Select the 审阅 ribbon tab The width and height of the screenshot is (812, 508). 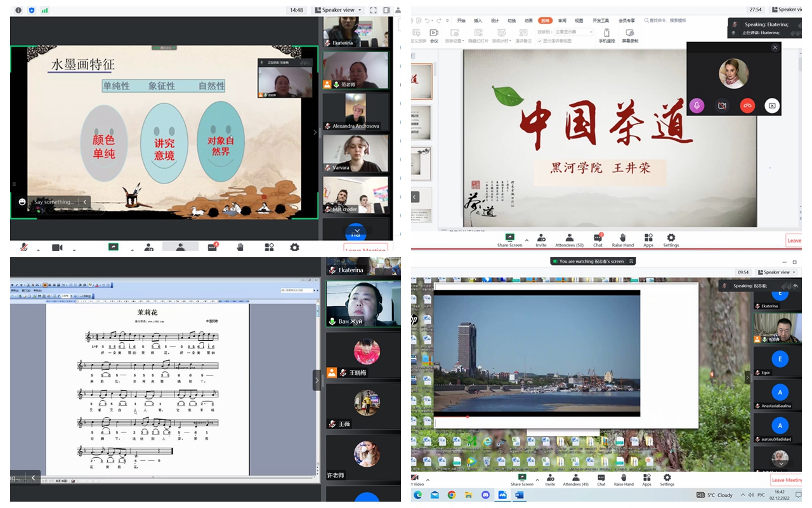click(x=562, y=20)
